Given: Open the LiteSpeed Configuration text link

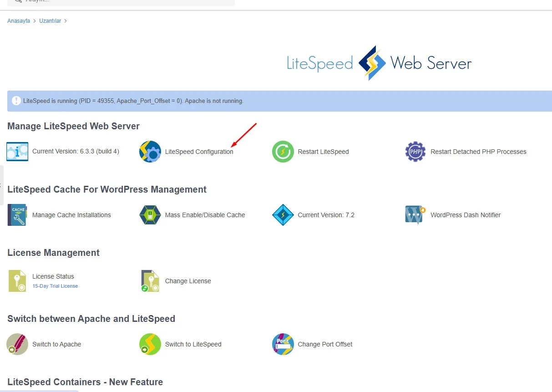Looking at the screenshot, I should point(199,152).
